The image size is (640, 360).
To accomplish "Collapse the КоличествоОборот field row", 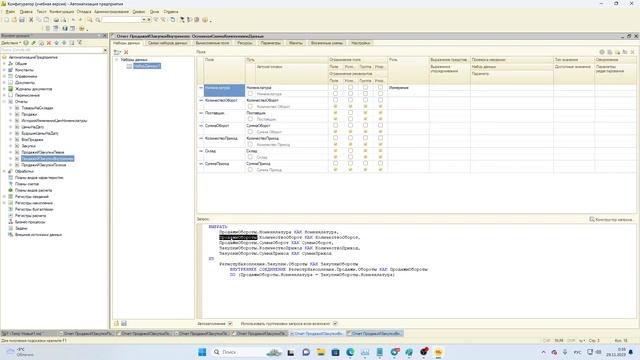I will click(201, 100).
